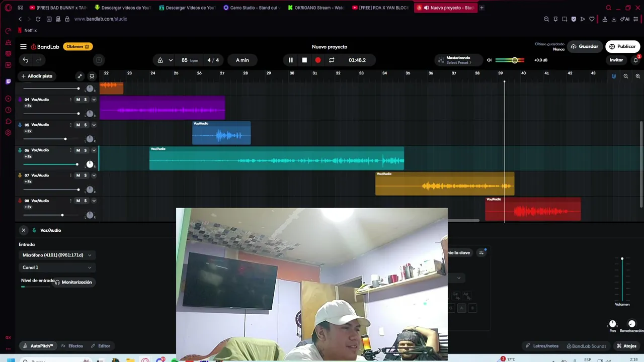Mute track 07 Voz/Audio
Screen dimensions: 644x362
78,175
